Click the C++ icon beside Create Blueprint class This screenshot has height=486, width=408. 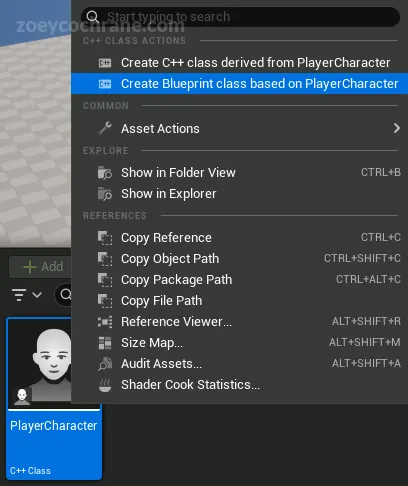click(x=105, y=84)
